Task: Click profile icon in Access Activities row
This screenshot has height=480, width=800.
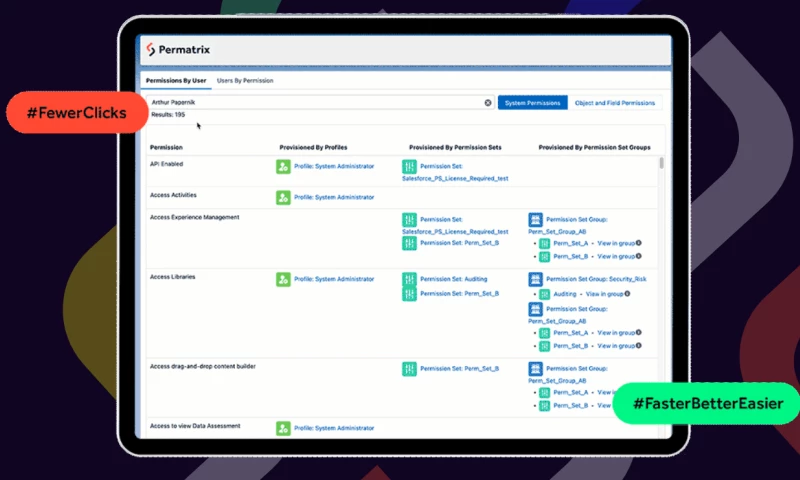Action: [283, 197]
